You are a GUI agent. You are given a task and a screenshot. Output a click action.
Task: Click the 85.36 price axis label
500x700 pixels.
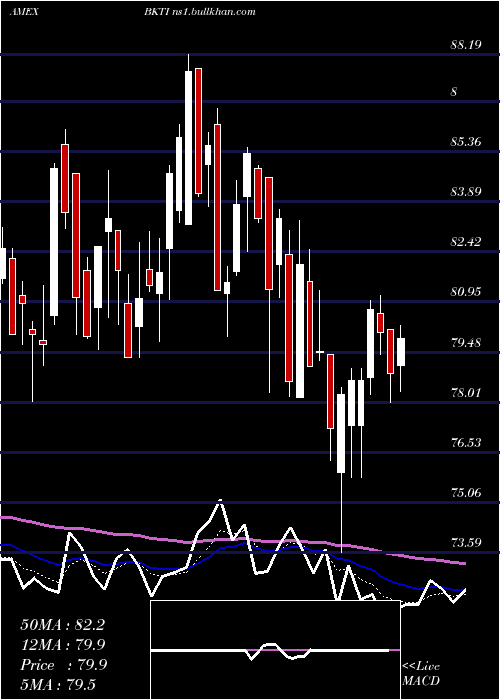466,142
